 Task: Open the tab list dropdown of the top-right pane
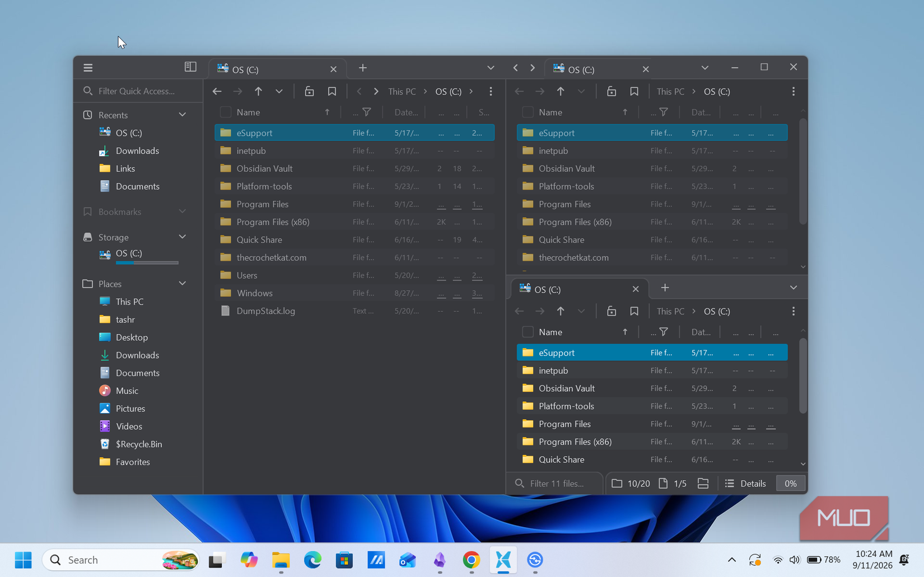705,68
